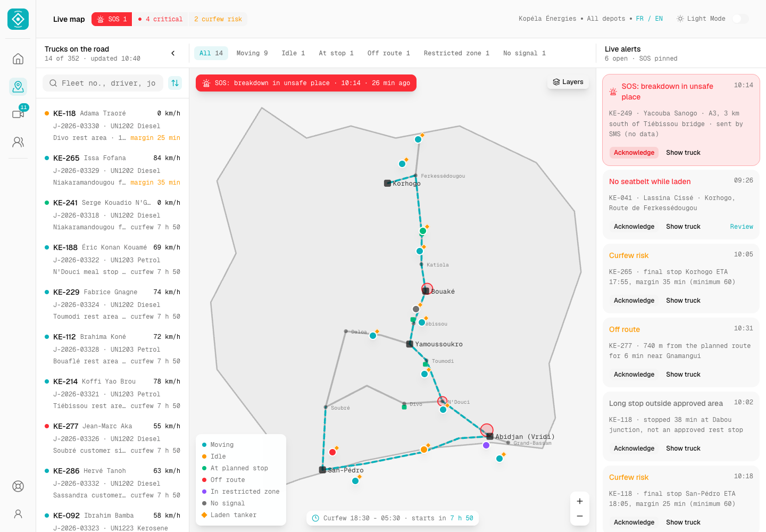
Task: Switch language to EN
Action: click(659, 19)
